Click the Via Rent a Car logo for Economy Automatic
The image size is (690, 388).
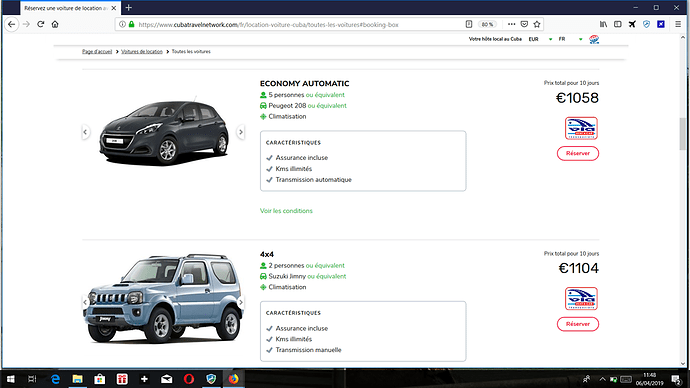point(581,128)
